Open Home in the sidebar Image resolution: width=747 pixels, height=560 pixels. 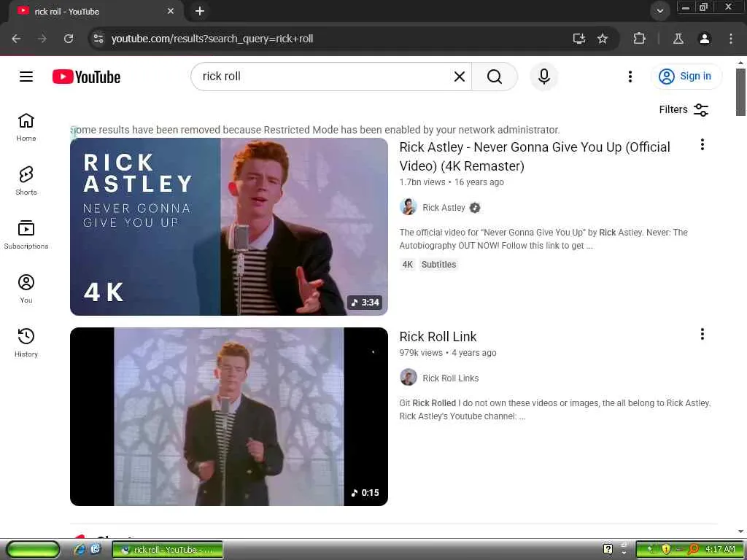(x=26, y=127)
